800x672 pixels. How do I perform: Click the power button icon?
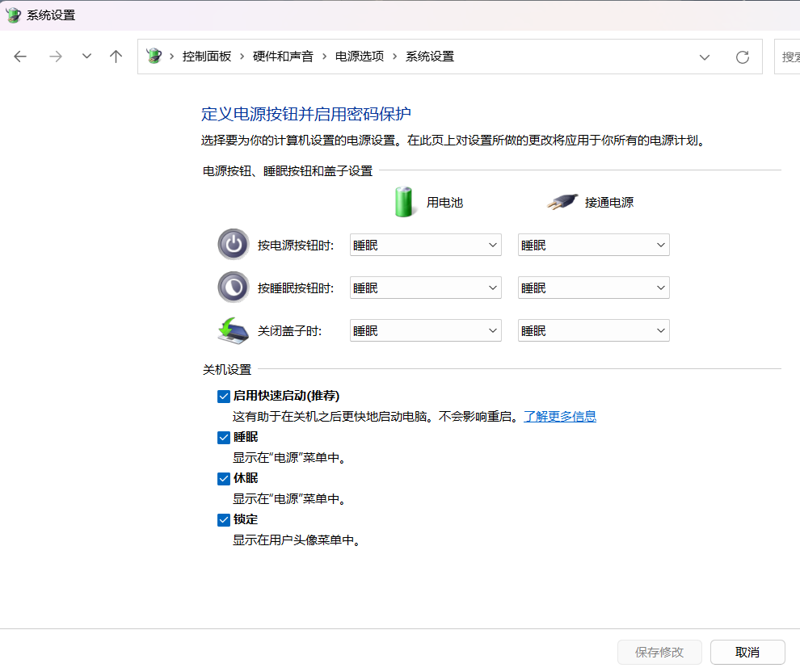(233, 245)
